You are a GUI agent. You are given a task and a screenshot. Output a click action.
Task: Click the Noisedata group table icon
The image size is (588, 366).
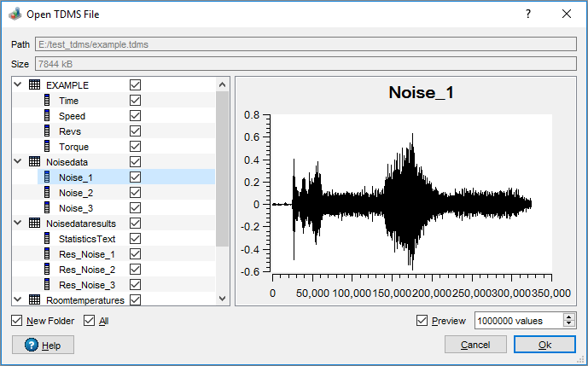point(34,161)
